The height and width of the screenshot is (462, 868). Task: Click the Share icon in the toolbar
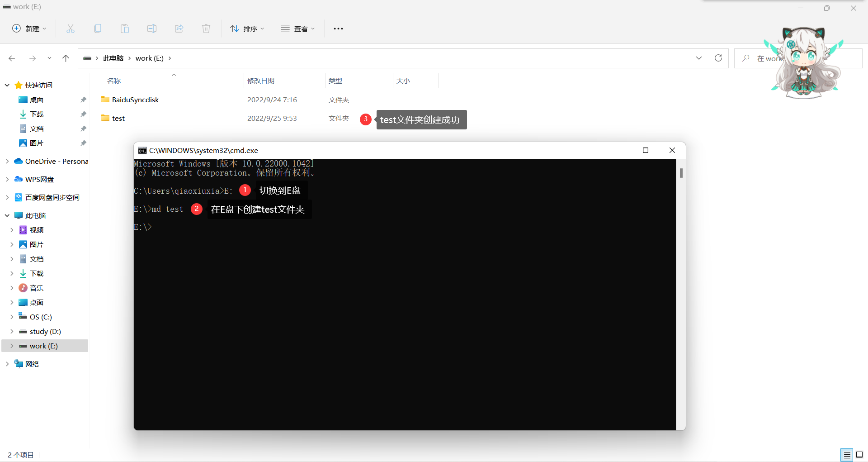(x=179, y=29)
